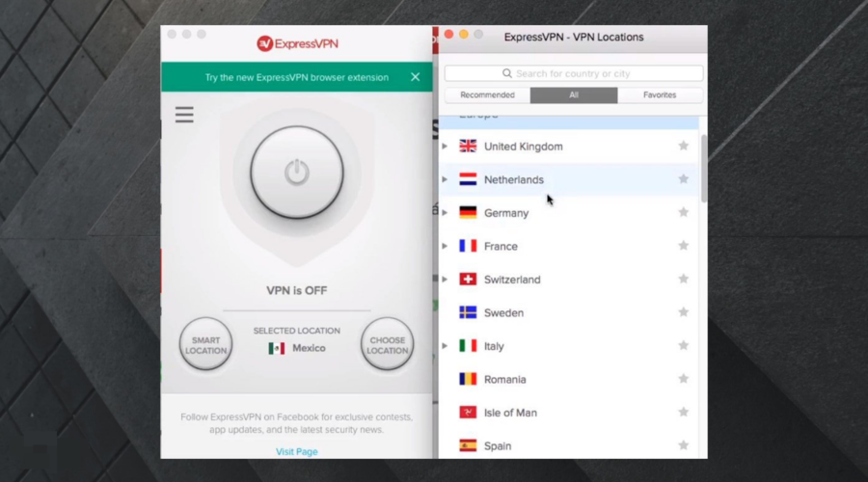The image size is (868, 482).
Task: Open the hamburger menu icon
Action: tap(184, 115)
